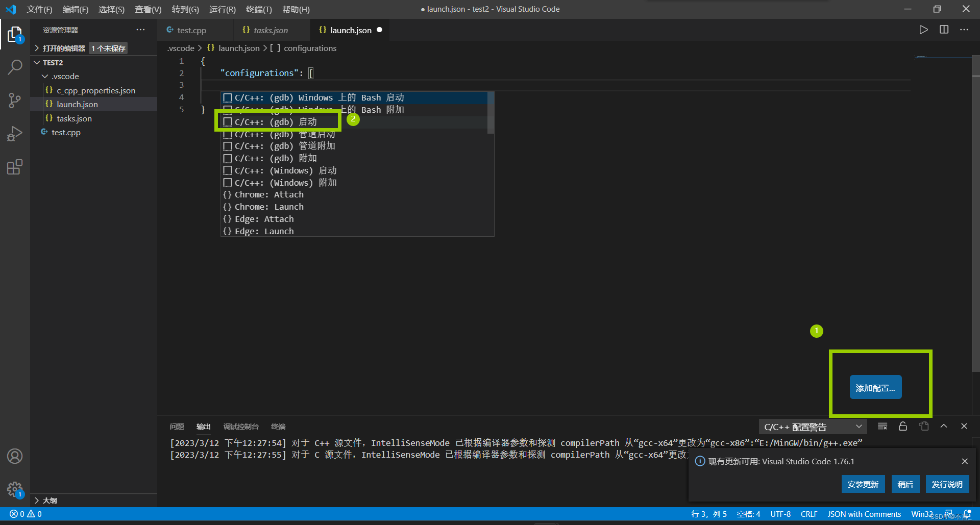980x525 pixels.
Task: Open the 编辑 menu
Action: pos(76,9)
